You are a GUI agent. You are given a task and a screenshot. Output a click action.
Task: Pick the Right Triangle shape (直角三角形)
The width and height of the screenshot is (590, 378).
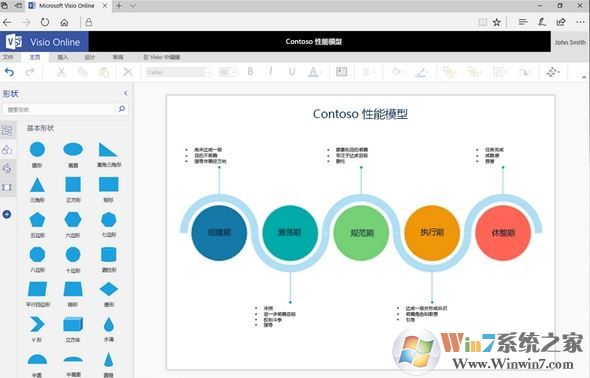pos(108,149)
